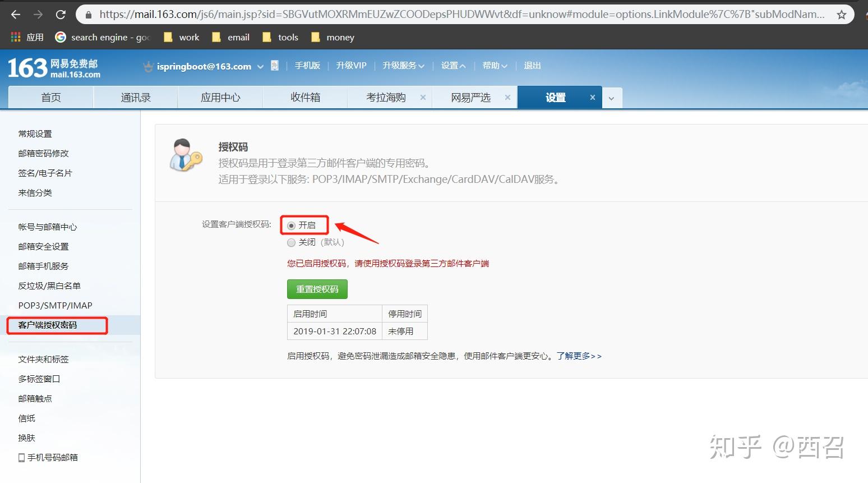Click 退出 to log out
This screenshot has height=483, width=868.
532,66
